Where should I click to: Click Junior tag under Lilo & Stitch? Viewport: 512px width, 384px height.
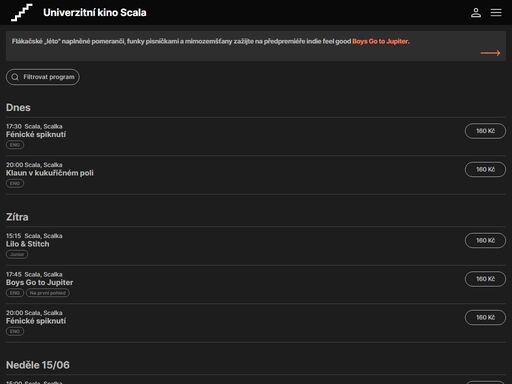pos(17,254)
